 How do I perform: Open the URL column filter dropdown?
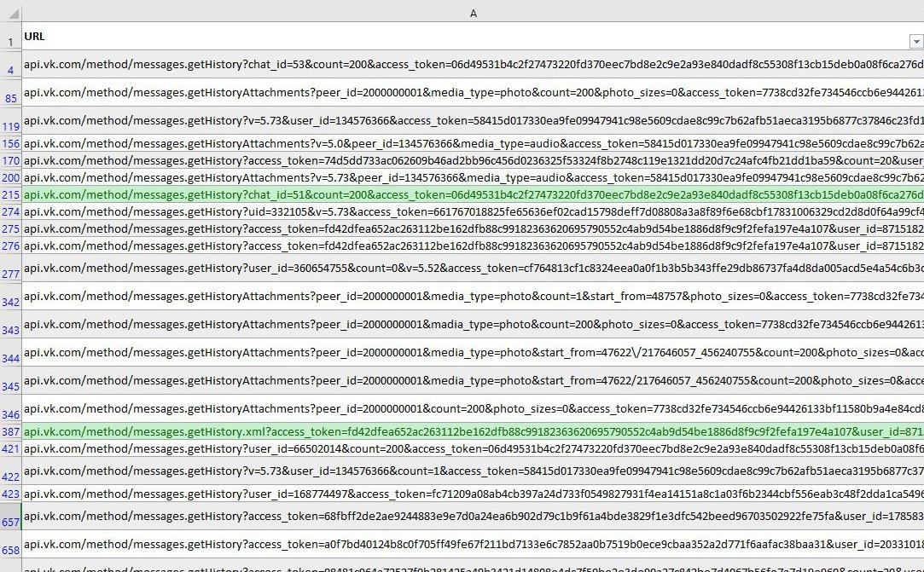[x=916, y=41]
